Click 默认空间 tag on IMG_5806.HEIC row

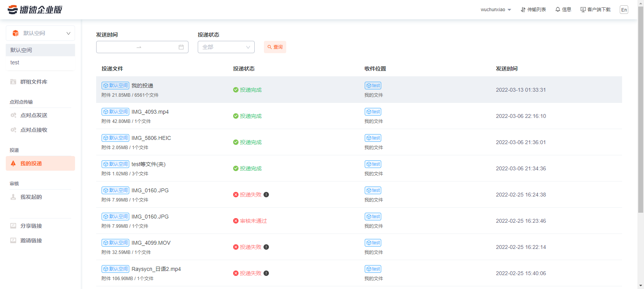(115, 138)
